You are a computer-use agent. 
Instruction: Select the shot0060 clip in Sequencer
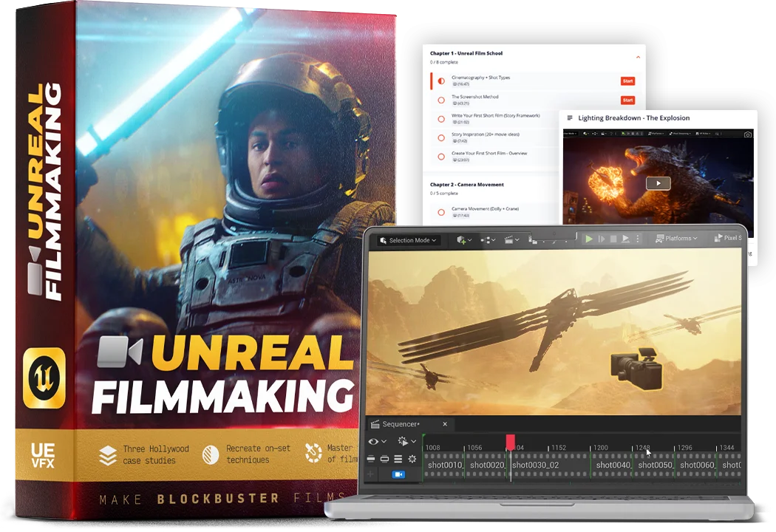(696, 465)
